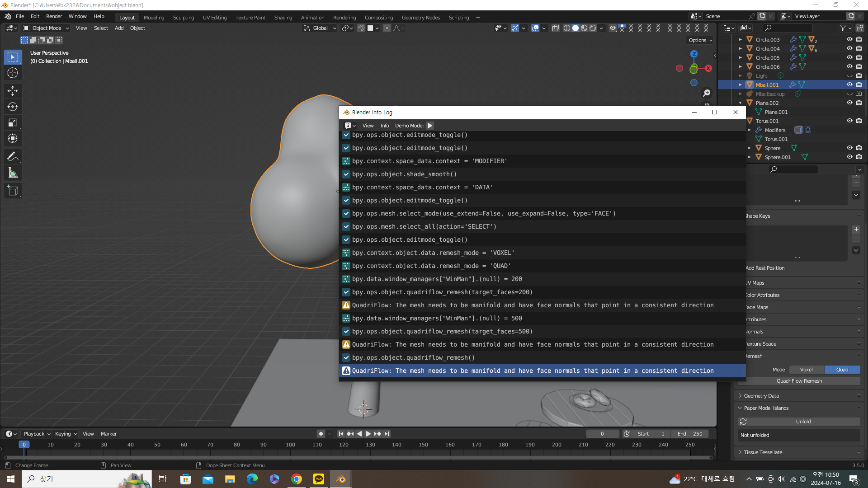
Task: Click the Unfold button
Action: coord(803,422)
